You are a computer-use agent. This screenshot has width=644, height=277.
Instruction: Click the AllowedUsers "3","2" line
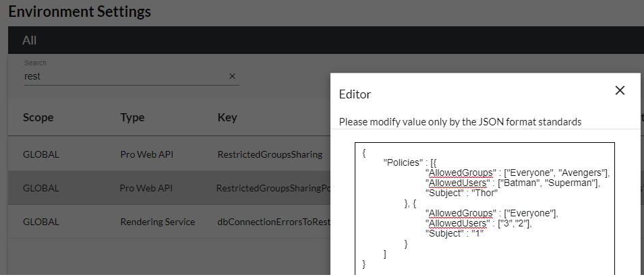coord(479,223)
